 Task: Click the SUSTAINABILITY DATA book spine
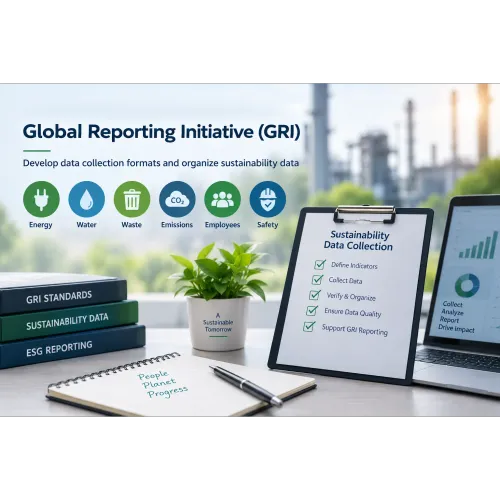pyautogui.click(x=69, y=321)
